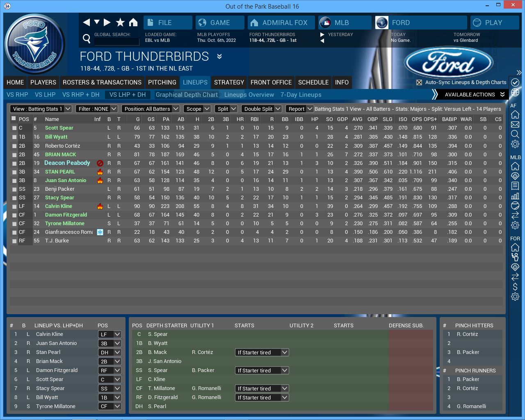Image resolution: width=525 pixels, height=420 pixels.
Task: Check the box for Calvin Kline row
Action: [x=14, y=207]
